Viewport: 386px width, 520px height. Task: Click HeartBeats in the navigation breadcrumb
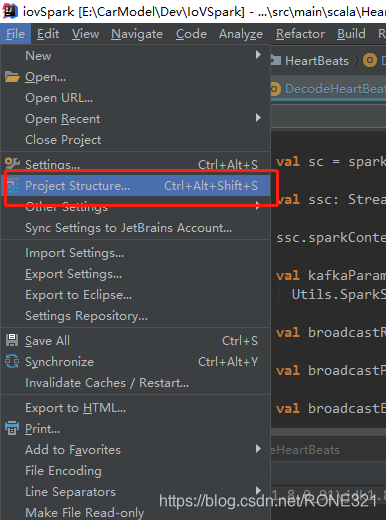[317, 61]
